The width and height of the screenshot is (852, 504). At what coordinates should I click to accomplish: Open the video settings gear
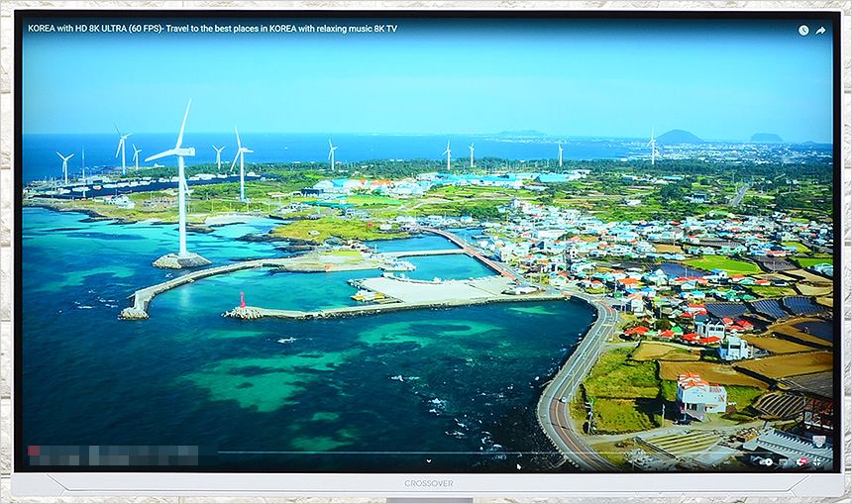[800, 460]
